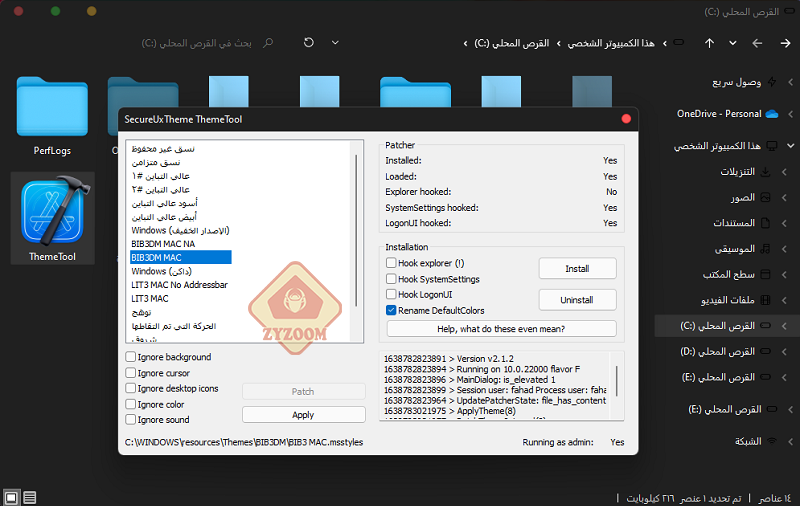Image resolution: width=800 pixels, height=506 pixels.
Task: Expand the quick access tree node
Action: pyautogui.click(x=790, y=82)
